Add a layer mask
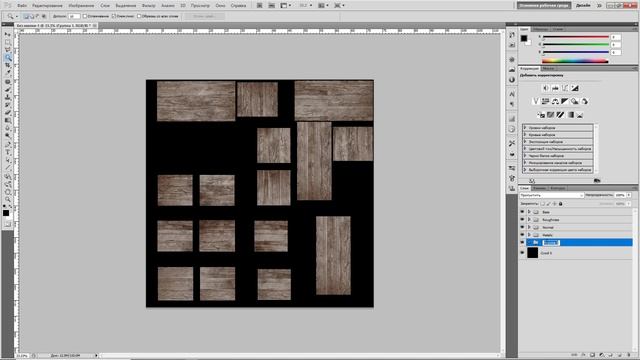This screenshot has height=360, width=640. 592,356
